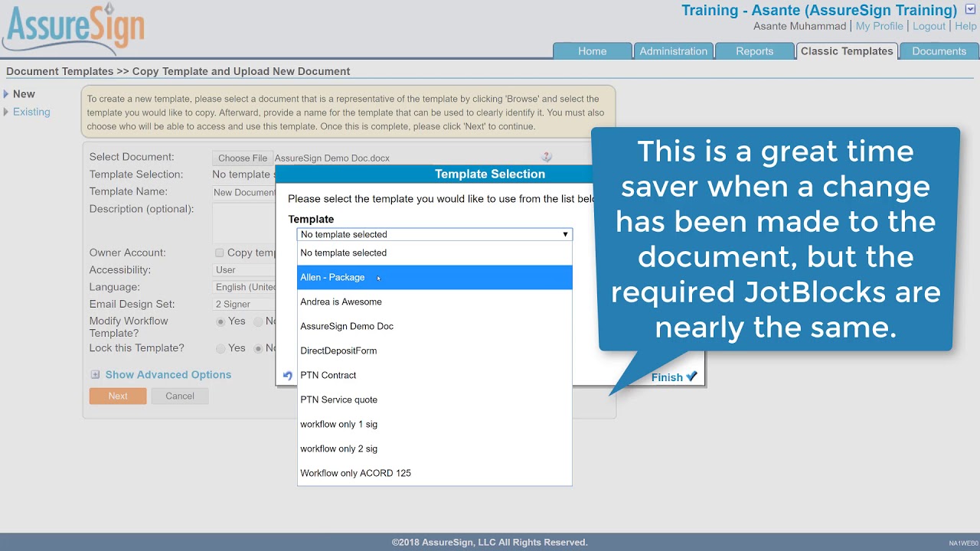Open the Email Design Set dropdown

pyautogui.click(x=244, y=305)
